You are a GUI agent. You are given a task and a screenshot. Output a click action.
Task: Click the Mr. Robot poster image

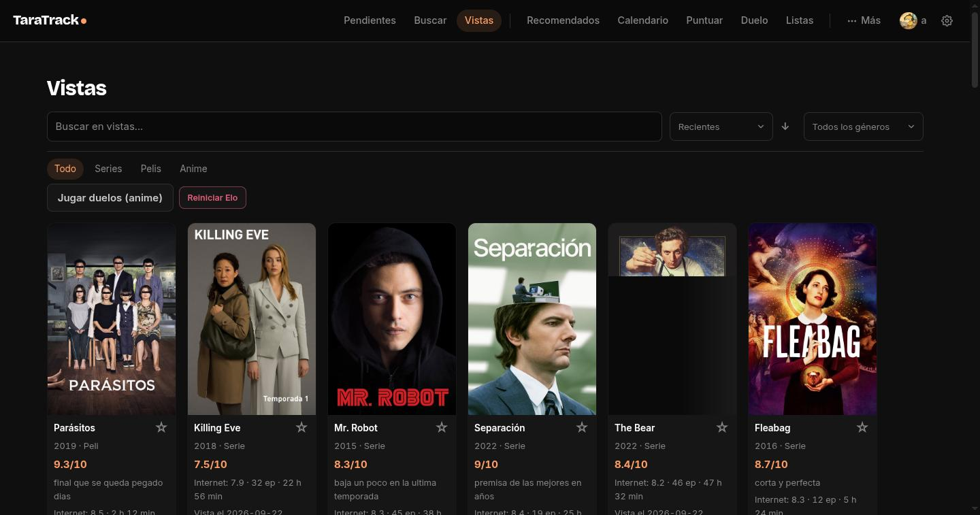pyautogui.click(x=392, y=319)
